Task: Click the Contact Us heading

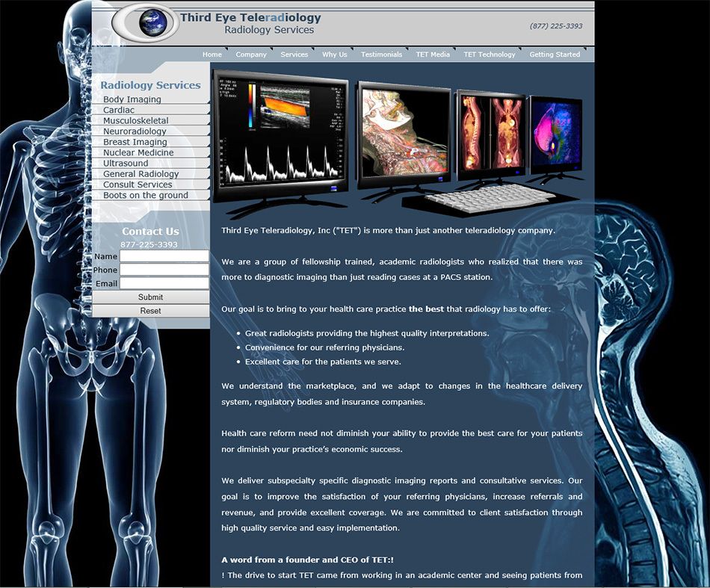Action: (x=150, y=232)
